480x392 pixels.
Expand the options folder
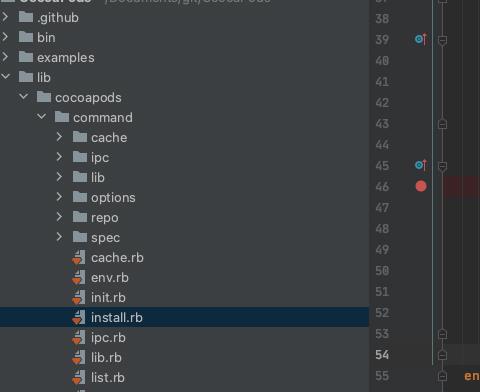[x=59, y=197]
